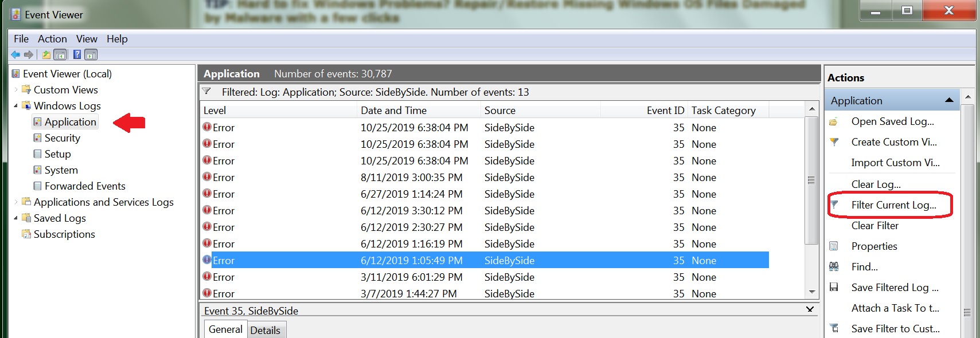Click the Event Viewer (Local) root icon

click(x=16, y=73)
